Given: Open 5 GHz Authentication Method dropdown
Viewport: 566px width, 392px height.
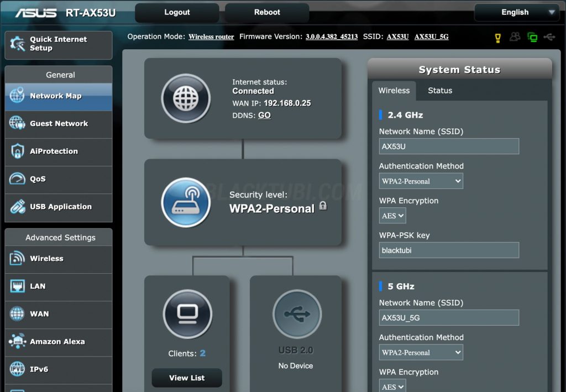Looking at the screenshot, I should pos(421,353).
